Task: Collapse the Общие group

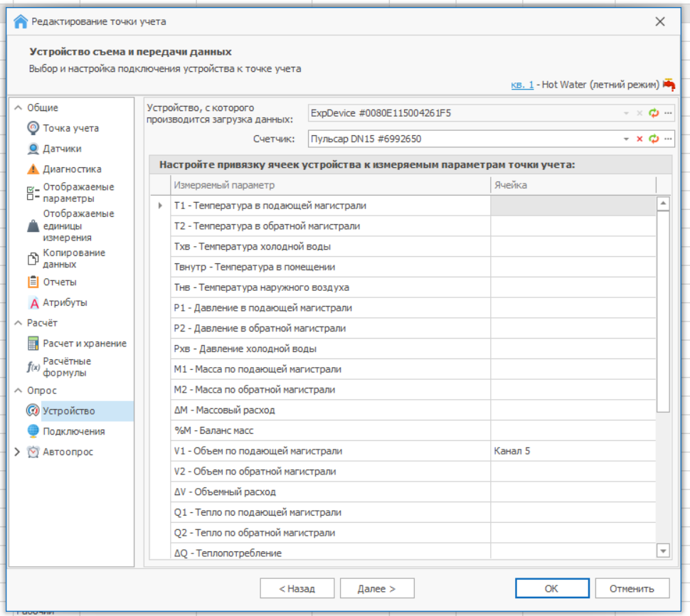Action: 18,108
